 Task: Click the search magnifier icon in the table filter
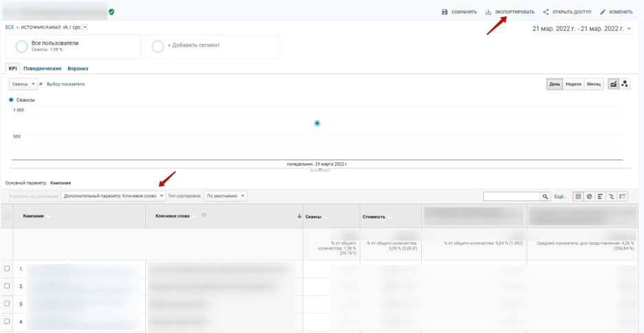[x=545, y=197]
